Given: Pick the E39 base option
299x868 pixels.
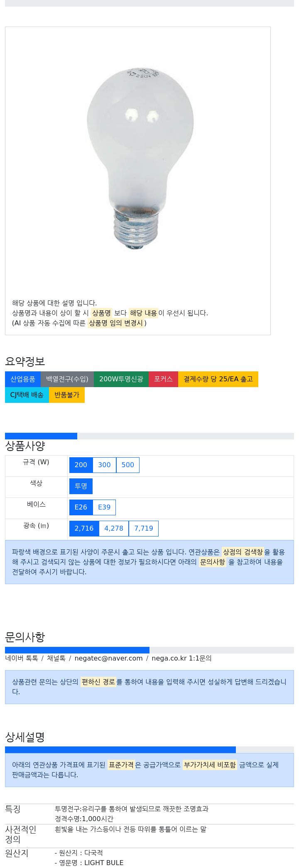Looking at the screenshot, I should coord(104,507).
